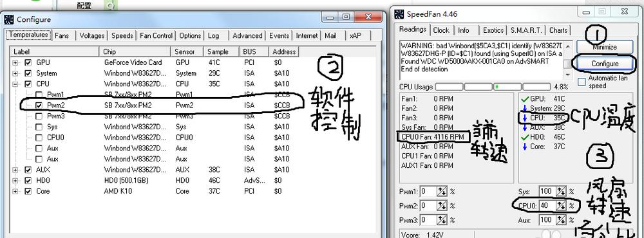The image size is (644, 238).
Task: Switch to the Fan Control tab
Action: click(x=156, y=36)
